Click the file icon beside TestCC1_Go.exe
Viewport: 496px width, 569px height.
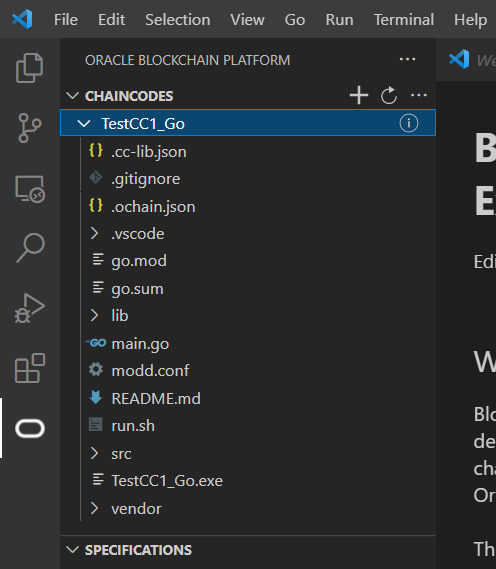98,480
